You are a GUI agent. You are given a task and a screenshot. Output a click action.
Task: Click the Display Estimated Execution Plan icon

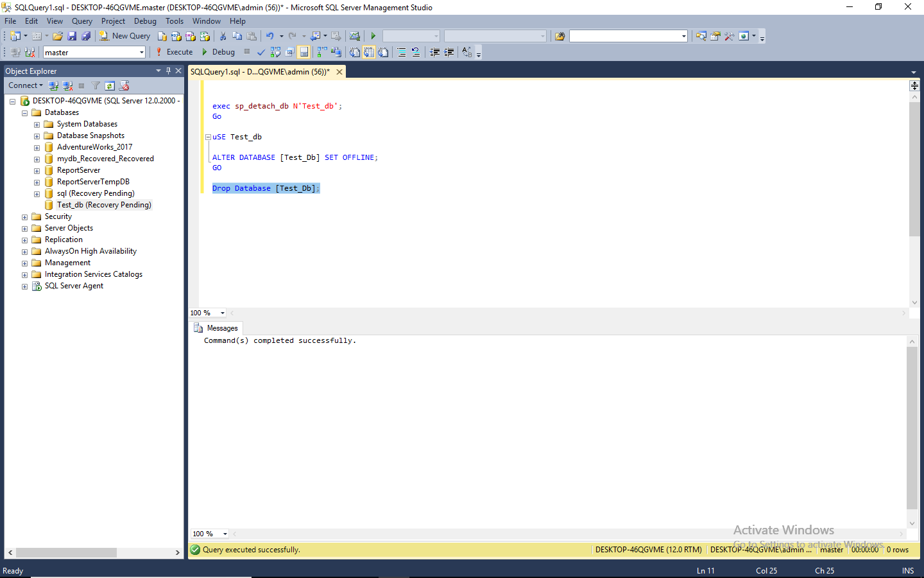pos(275,52)
